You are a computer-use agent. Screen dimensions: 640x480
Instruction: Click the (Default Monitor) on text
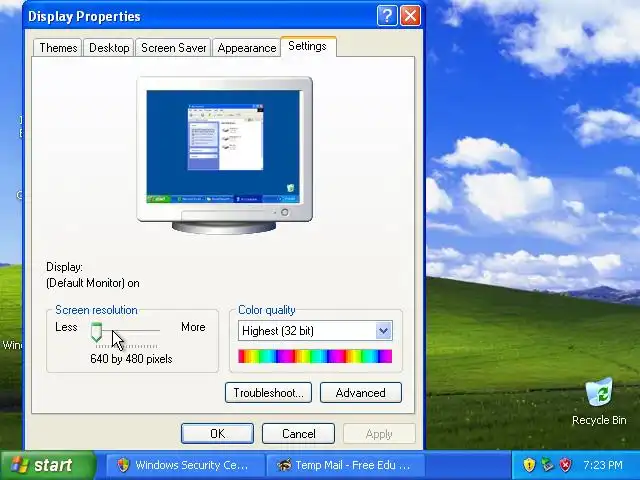click(x=93, y=283)
